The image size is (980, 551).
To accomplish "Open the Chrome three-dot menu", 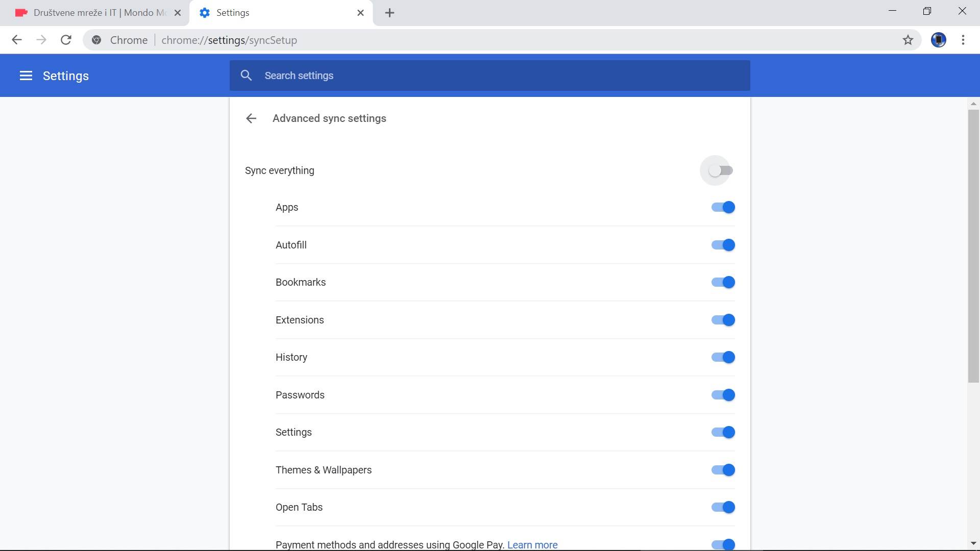I will click(x=963, y=40).
